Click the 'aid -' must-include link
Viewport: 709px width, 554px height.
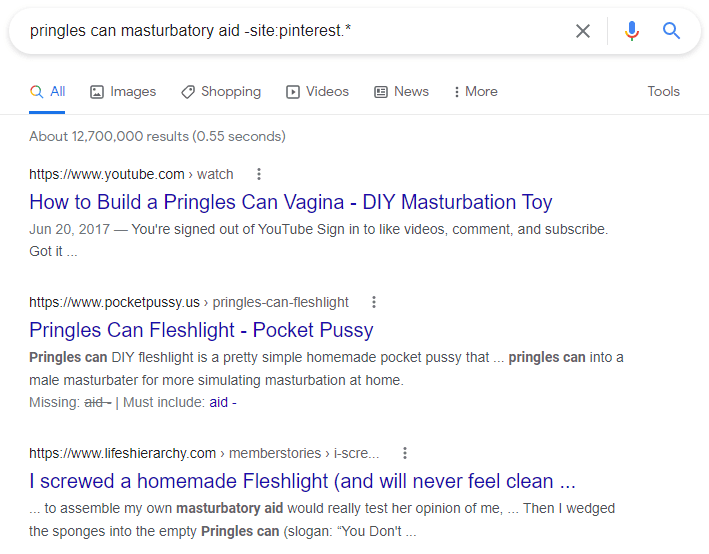coord(222,402)
